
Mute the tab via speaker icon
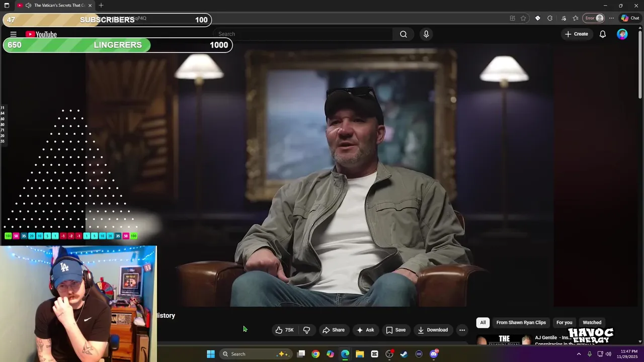point(28,6)
